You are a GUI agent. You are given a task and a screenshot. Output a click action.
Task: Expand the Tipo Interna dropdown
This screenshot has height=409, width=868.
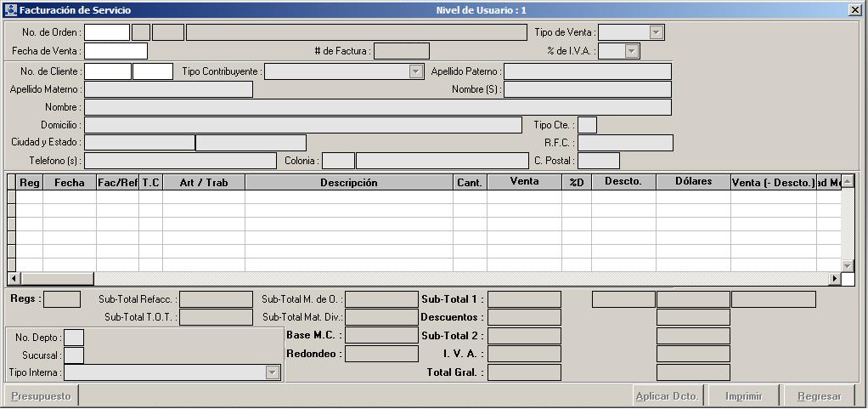tap(272, 372)
